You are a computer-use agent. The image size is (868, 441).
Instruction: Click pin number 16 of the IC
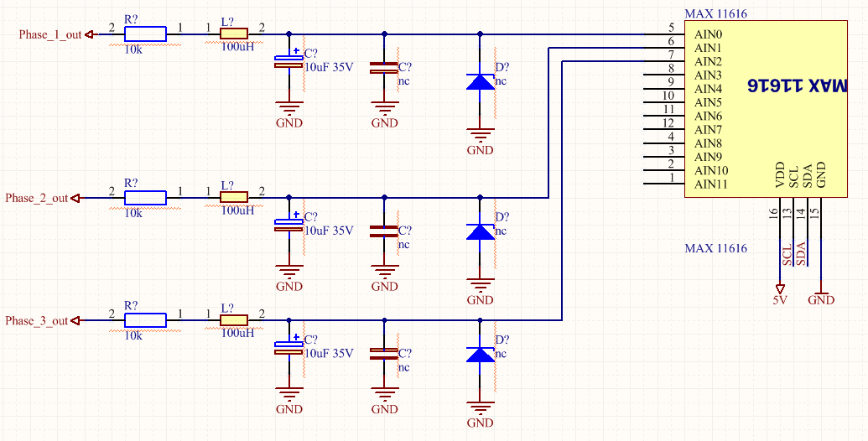(774, 214)
